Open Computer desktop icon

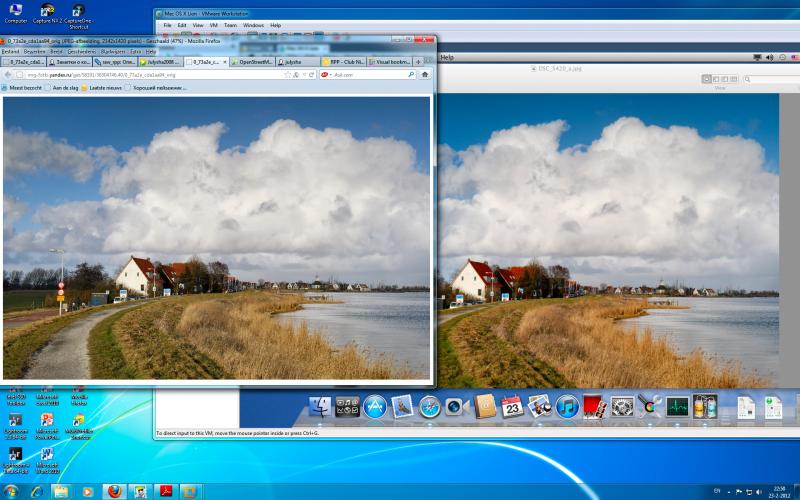coord(16,13)
